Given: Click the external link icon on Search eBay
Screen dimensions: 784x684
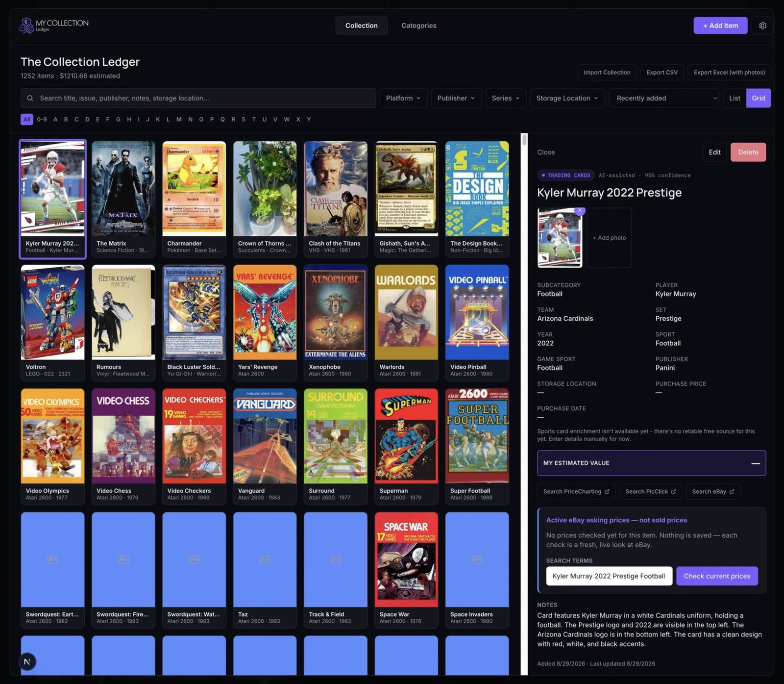Looking at the screenshot, I should click(732, 491).
